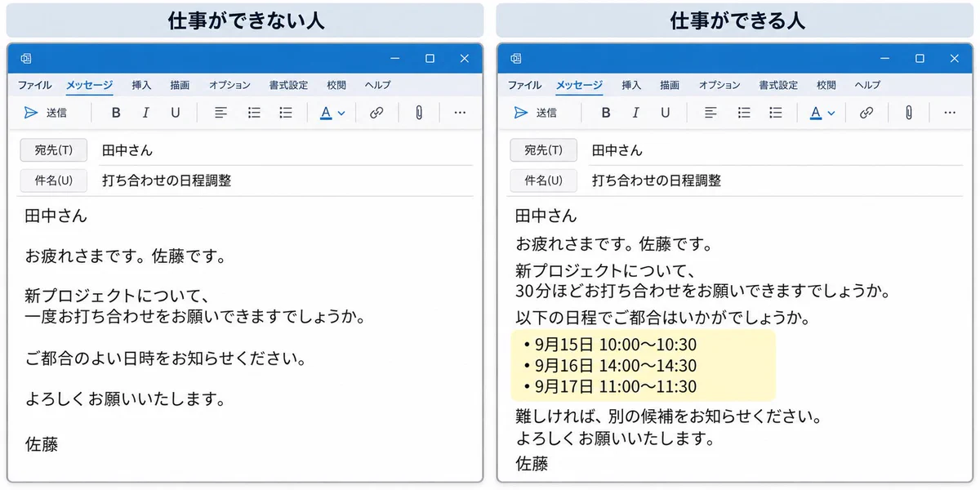Click the list icon beside font color A, left window
980x490 pixels.
click(285, 113)
